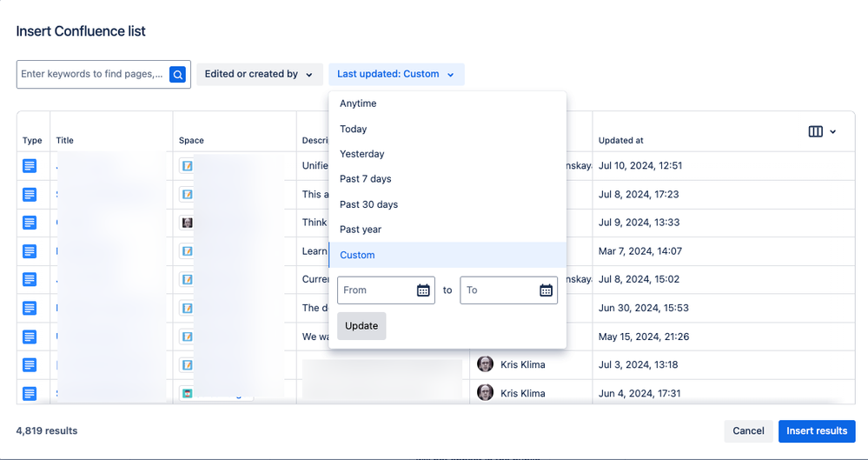
Task: Click space icon in Jul 10, 12:51 row
Action: click(x=187, y=166)
